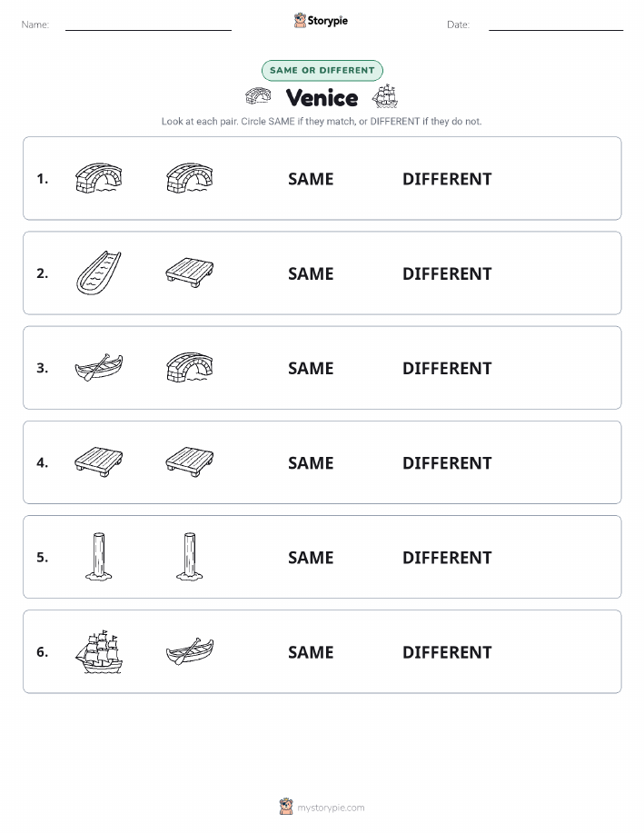This screenshot has width=644, height=833.
Task: Click the tall ship image in row 6
Action: (99, 652)
